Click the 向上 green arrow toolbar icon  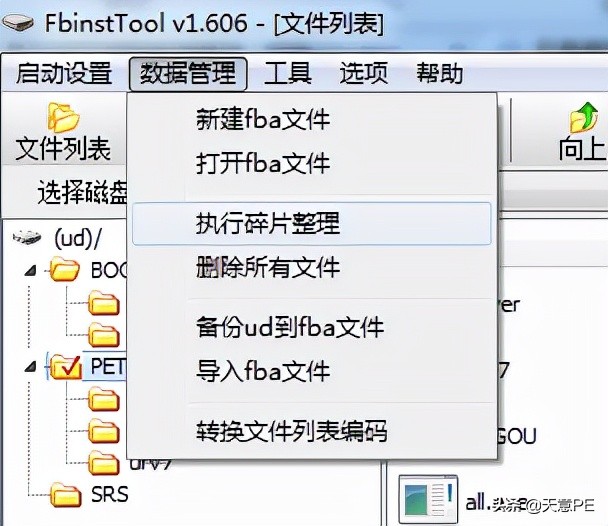click(x=583, y=117)
